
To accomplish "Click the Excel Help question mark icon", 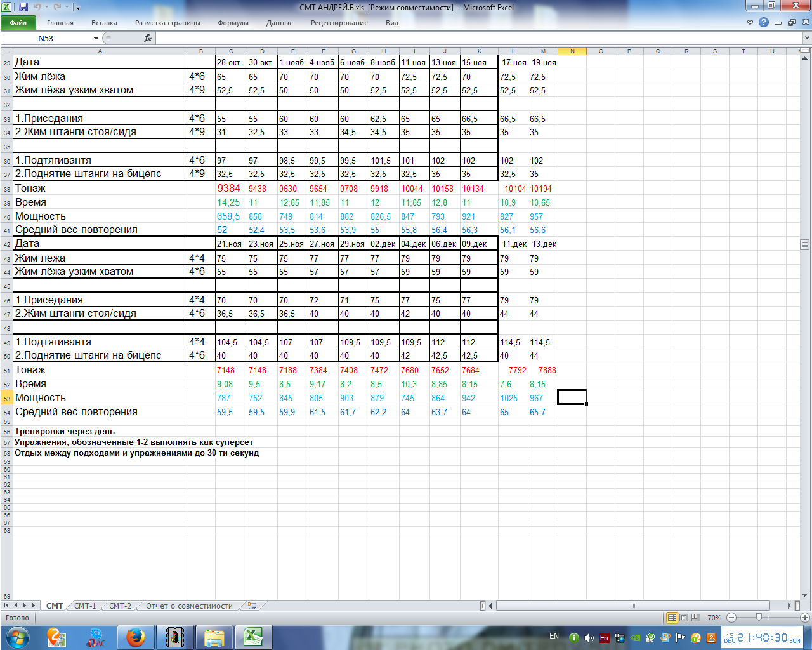I will click(x=764, y=23).
